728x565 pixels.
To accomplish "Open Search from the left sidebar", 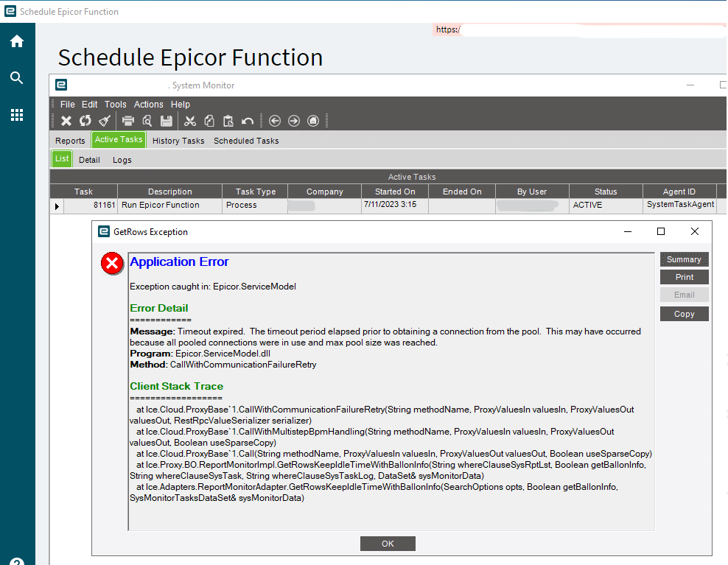I will point(17,77).
